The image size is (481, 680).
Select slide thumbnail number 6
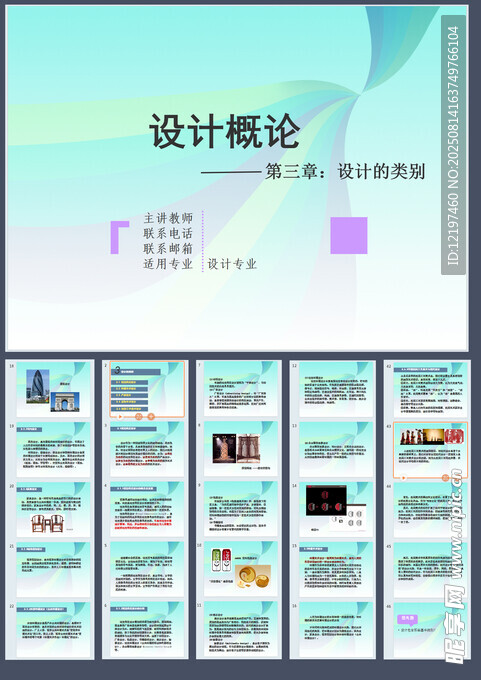point(147,629)
